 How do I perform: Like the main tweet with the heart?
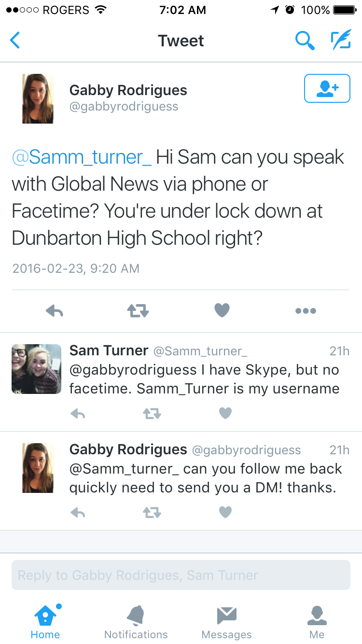[x=222, y=310]
